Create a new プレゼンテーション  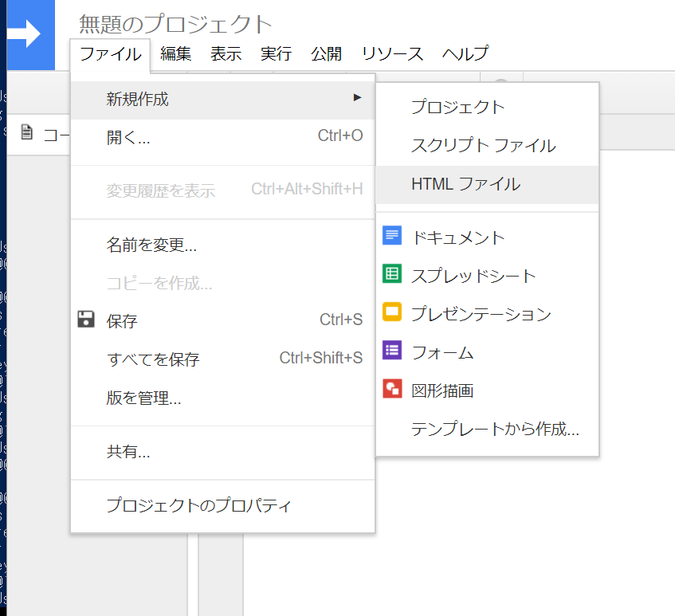(x=487, y=315)
